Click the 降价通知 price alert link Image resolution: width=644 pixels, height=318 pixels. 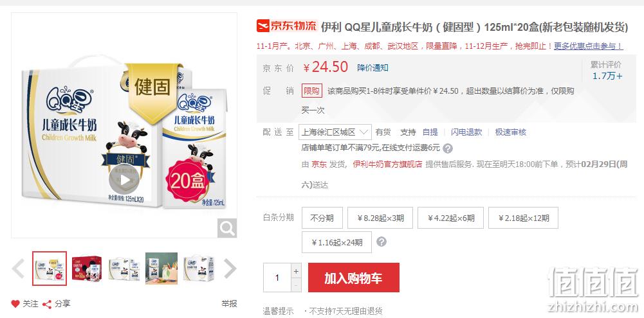tap(373, 67)
